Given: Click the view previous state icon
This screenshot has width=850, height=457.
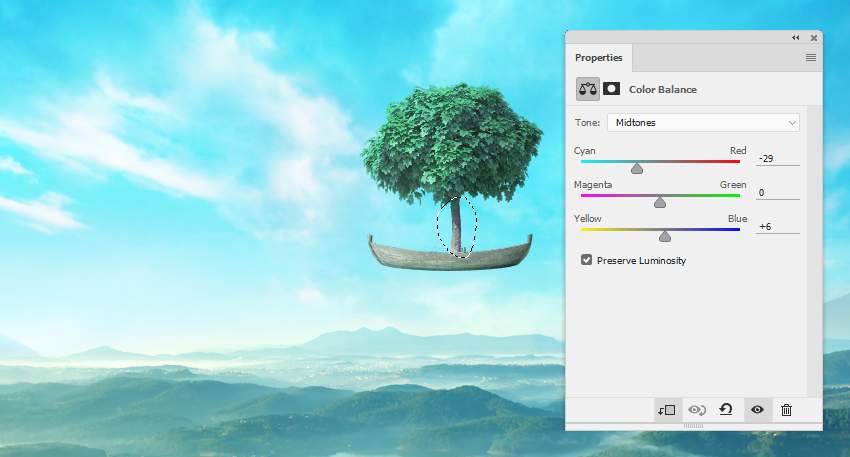Looking at the screenshot, I should pos(697,410).
